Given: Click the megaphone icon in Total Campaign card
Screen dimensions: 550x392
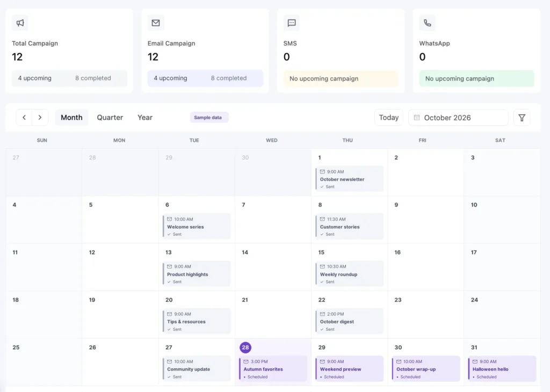Looking at the screenshot, I should (20, 23).
